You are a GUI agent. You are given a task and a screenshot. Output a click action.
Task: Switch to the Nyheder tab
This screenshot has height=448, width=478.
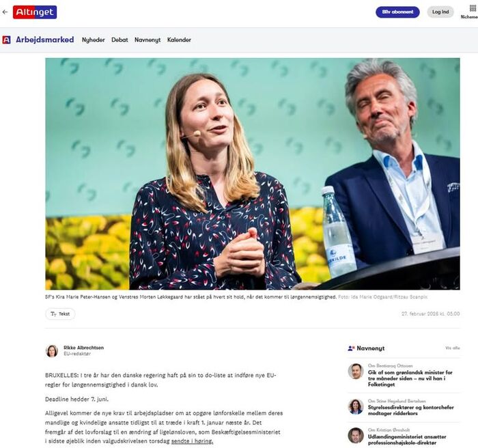click(94, 40)
